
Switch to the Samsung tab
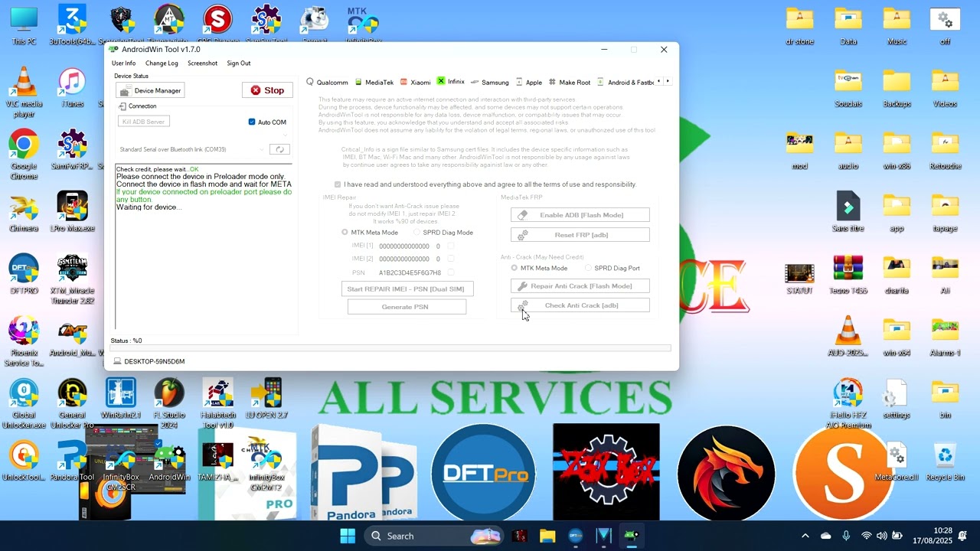point(490,82)
